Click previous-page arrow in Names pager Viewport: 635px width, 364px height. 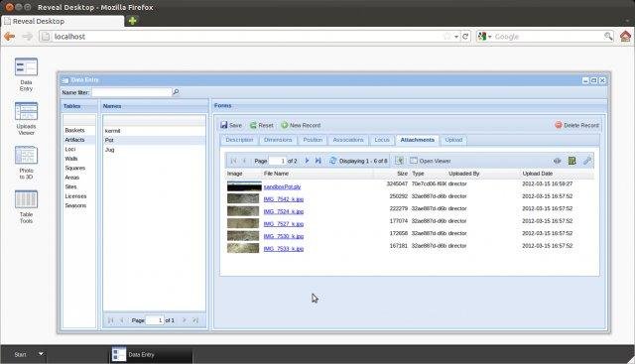(121, 320)
